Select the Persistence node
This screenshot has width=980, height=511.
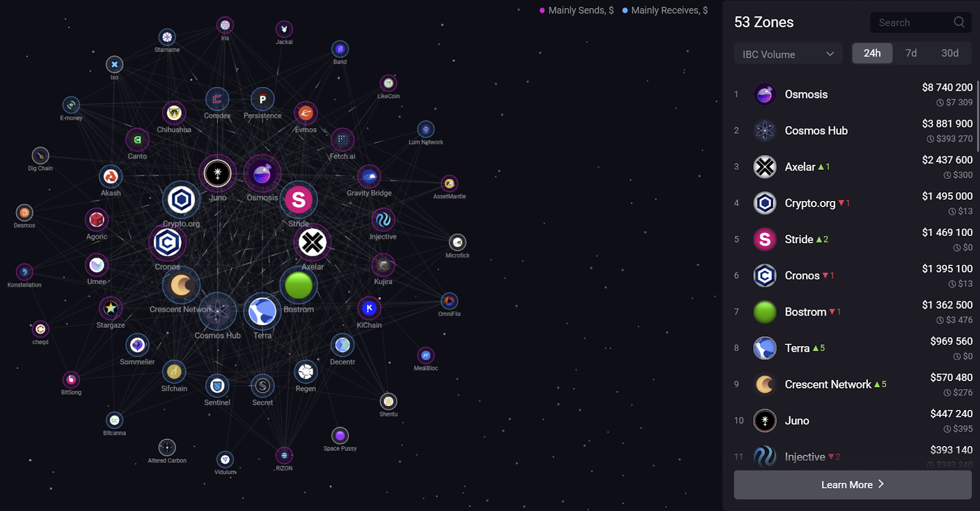263,99
